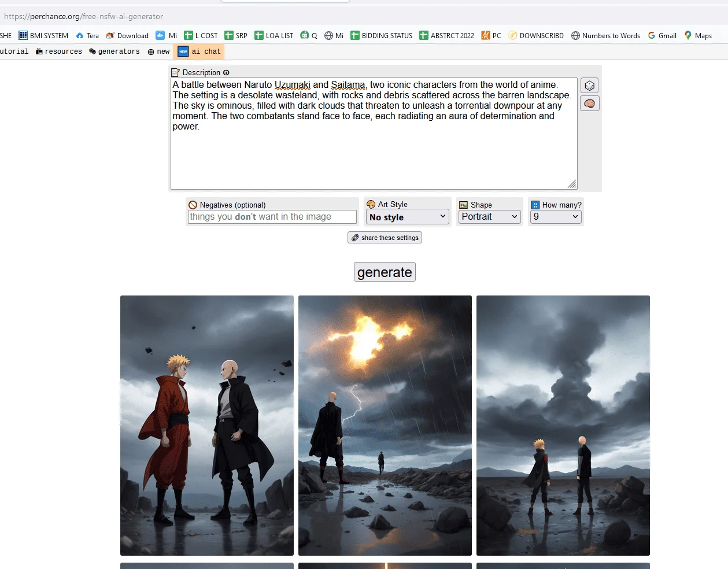728x569 pixels.
Task: Click share these settings button
Action: click(385, 238)
